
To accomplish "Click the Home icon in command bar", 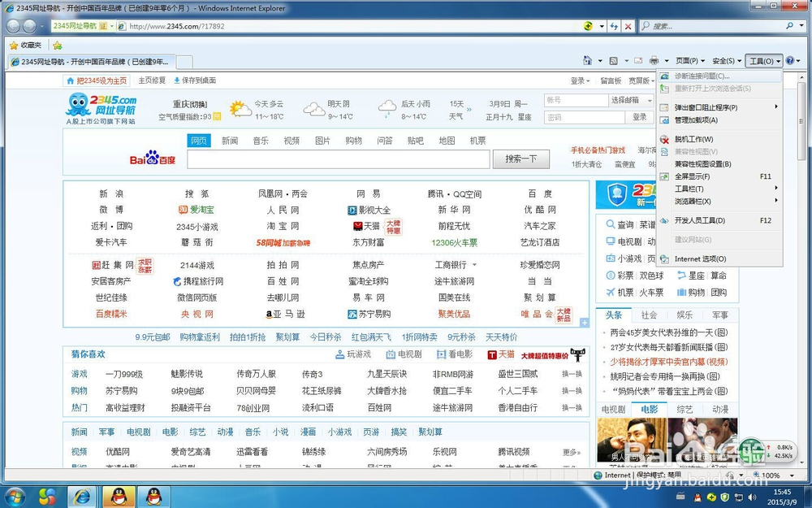I will (587, 61).
